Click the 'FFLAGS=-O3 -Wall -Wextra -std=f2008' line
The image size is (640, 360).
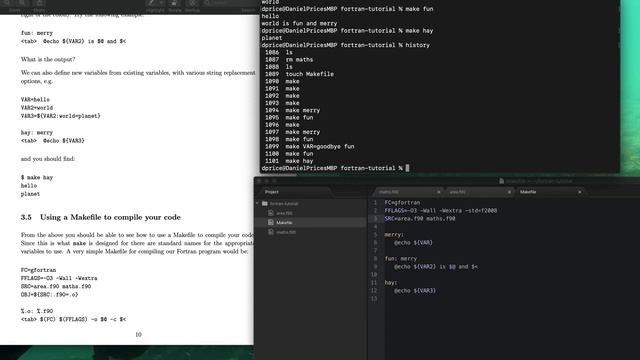[x=441, y=211]
